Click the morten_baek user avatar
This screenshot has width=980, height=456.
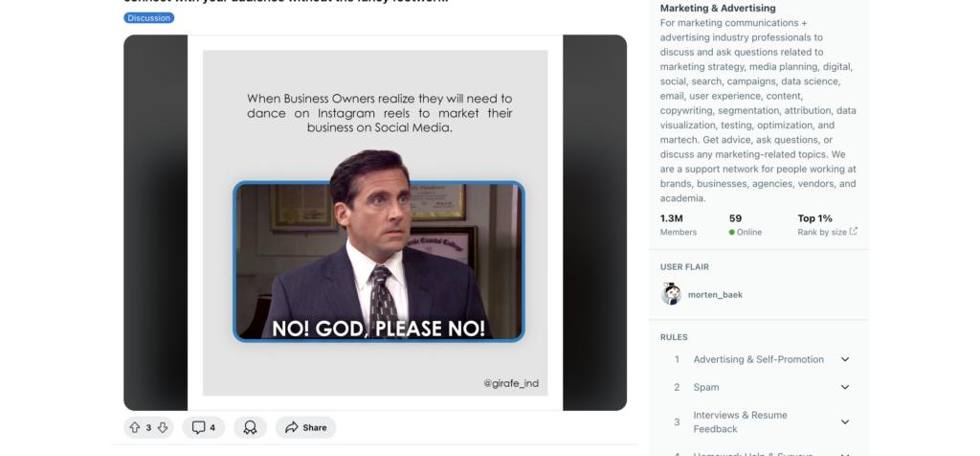[x=671, y=294]
